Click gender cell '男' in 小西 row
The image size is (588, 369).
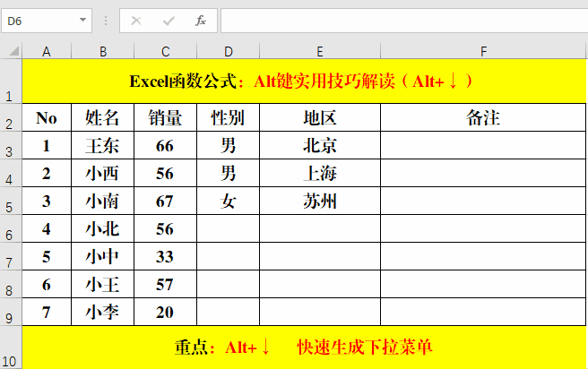[x=228, y=173]
